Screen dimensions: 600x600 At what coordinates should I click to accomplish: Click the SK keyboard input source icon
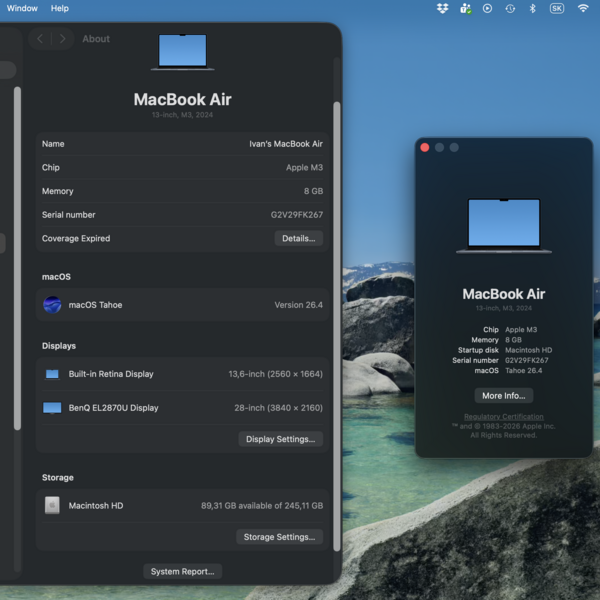tap(557, 8)
